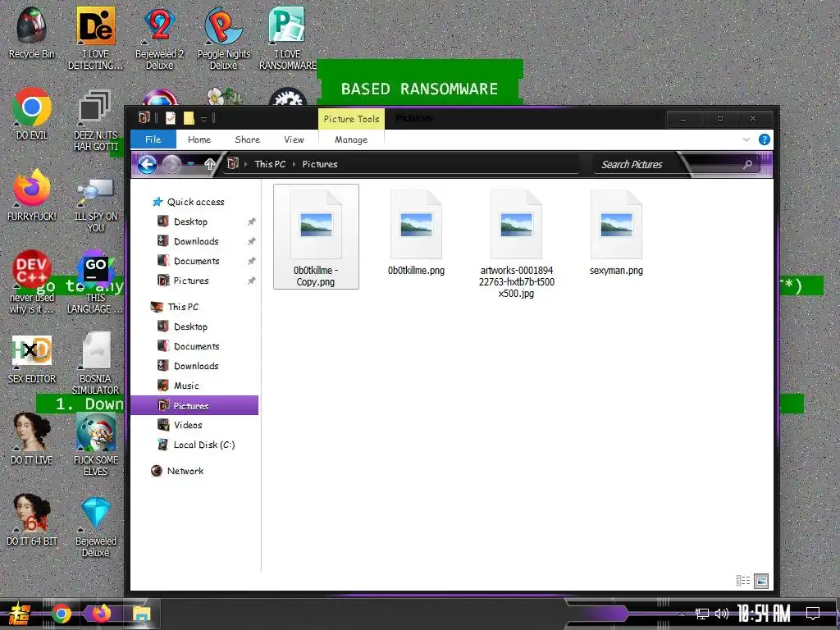Open the Chrome 'DO EVIL' desktop icon

click(32, 113)
